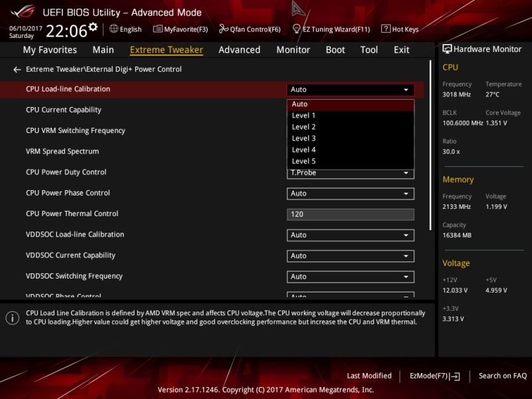Open CPU Power Duty Control T.Probe dropdown
The image size is (532, 399).
pos(350,174)
